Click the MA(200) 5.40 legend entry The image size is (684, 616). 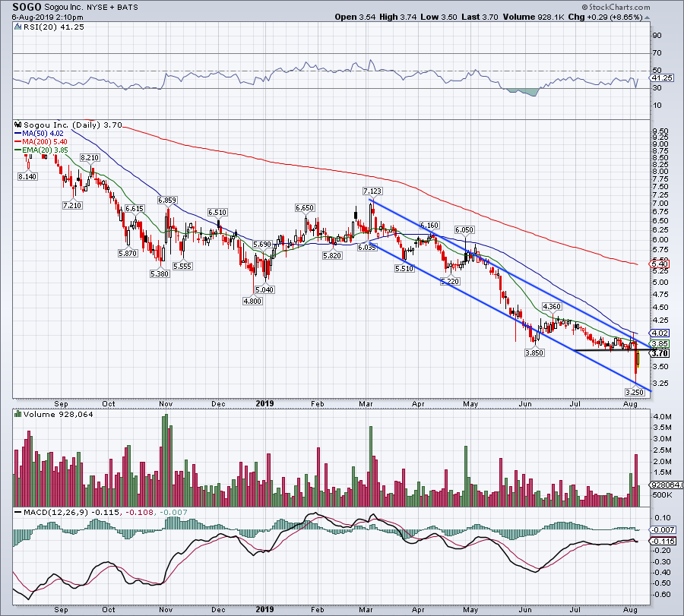click(45, 142)
